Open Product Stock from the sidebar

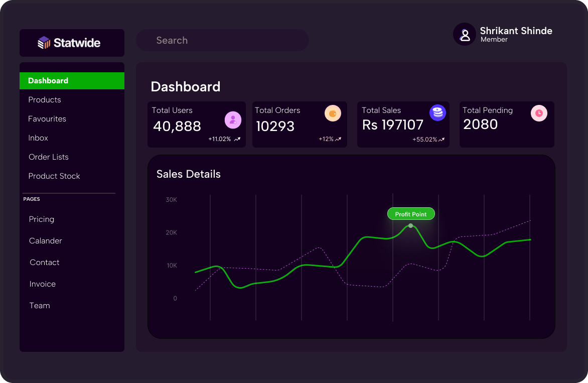coord(54,176)
